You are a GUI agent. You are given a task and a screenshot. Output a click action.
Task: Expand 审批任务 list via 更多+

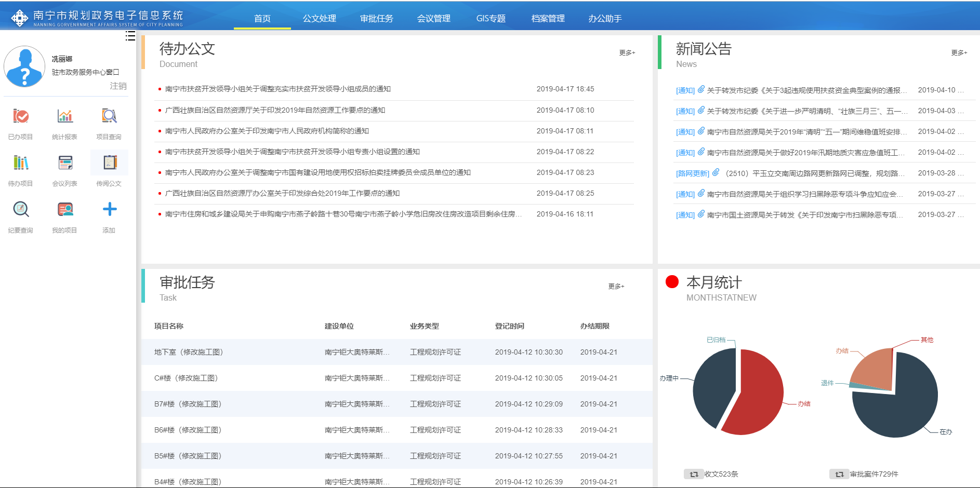(616, 287)
